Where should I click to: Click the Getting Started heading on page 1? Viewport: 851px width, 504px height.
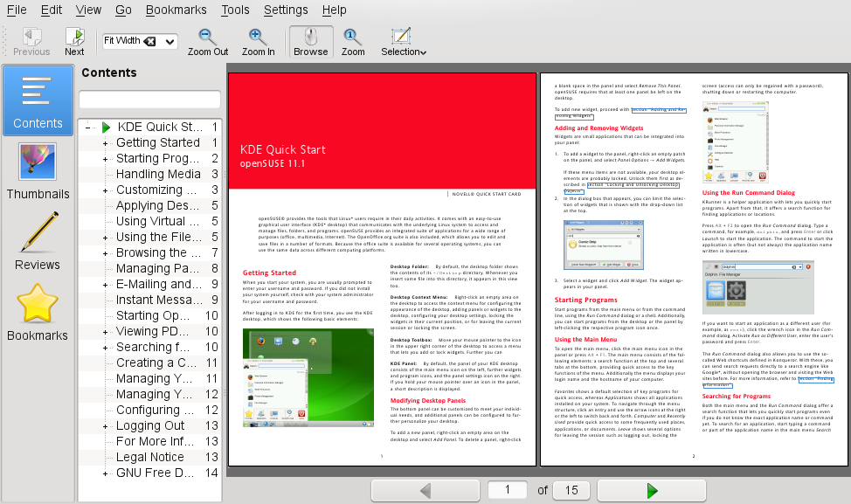(269, 273)
